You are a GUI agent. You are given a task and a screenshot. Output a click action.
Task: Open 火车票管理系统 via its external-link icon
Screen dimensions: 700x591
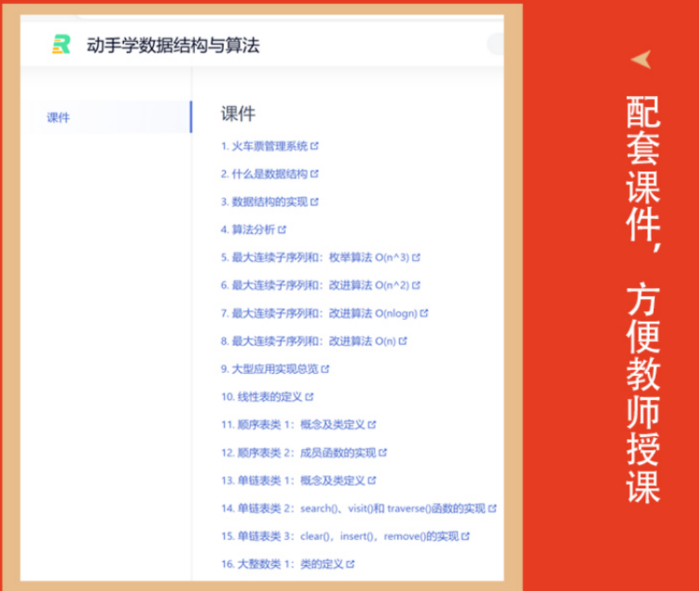[315, 146]
